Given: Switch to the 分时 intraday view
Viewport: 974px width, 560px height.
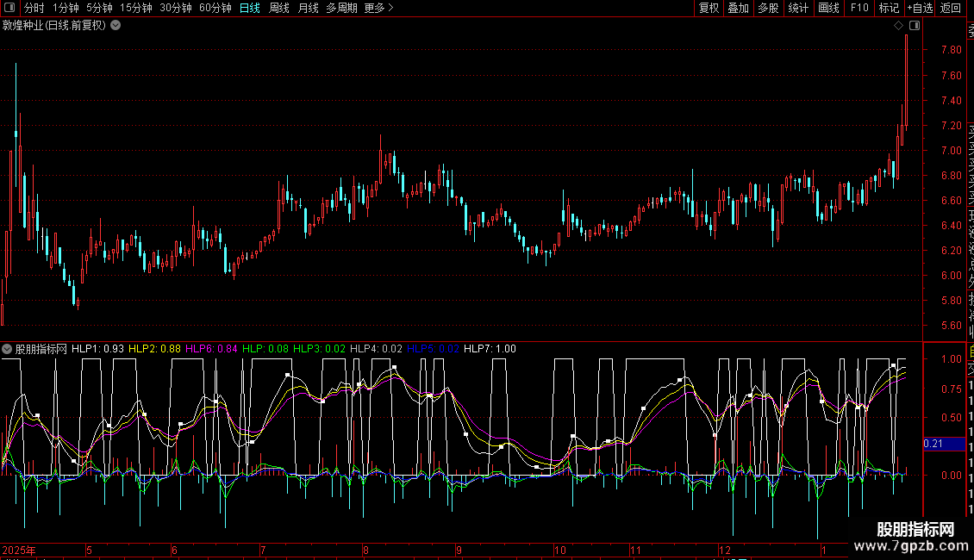Looking at the screenshot, I should (x=34, y=8).
